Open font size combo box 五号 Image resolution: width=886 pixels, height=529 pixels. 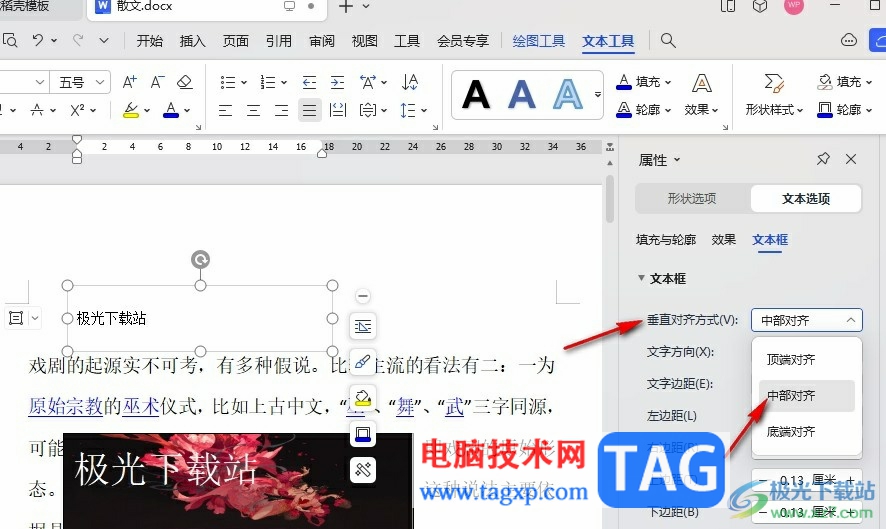(x=81, y=83)
